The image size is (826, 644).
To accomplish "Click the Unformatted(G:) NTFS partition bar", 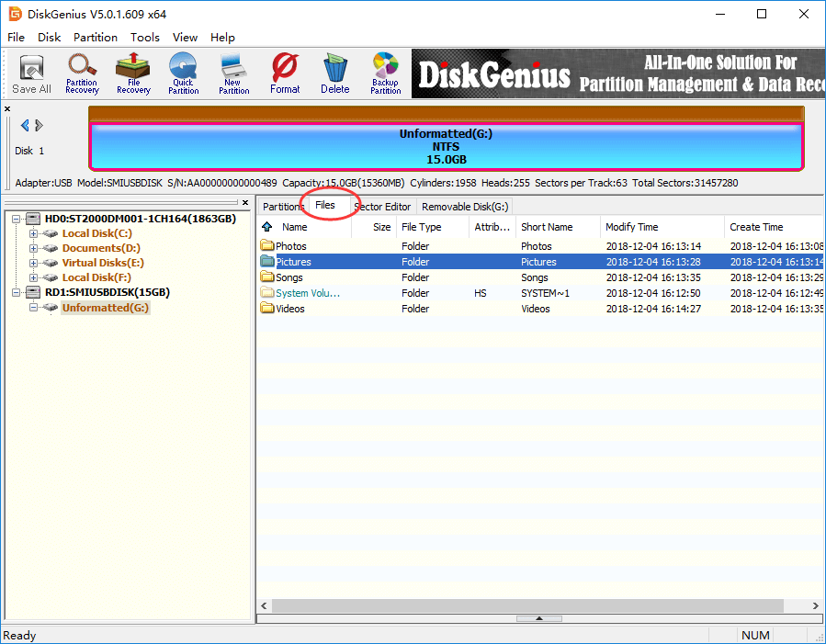I will coord(447,146).
